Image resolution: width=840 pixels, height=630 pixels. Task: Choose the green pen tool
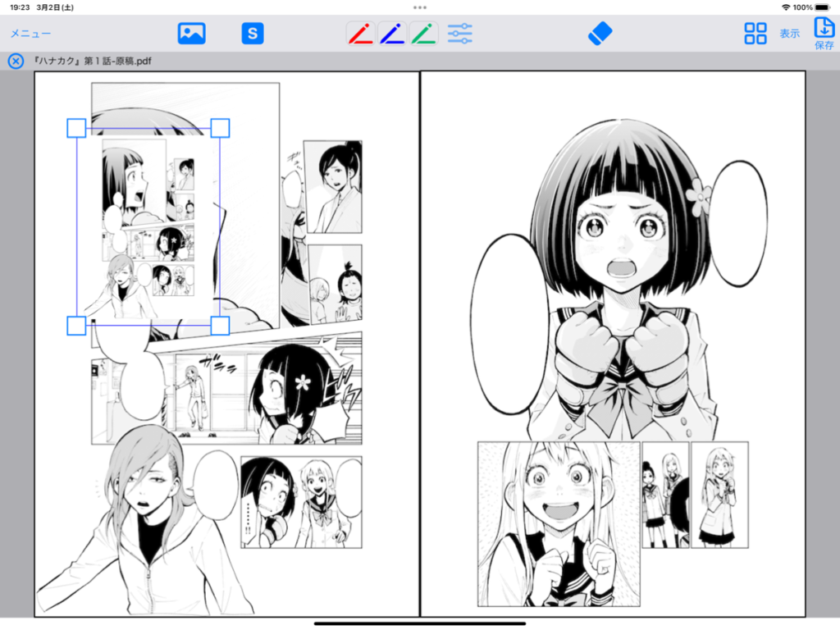pyautogui.click(x=424, y=33)
